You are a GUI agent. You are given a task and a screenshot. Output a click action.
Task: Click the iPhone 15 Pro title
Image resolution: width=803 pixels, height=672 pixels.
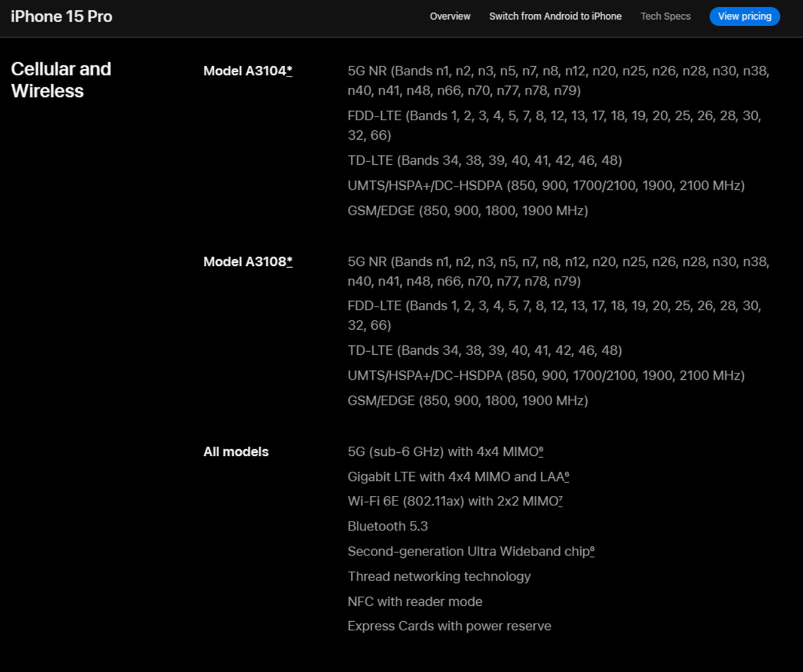(62, 16)
